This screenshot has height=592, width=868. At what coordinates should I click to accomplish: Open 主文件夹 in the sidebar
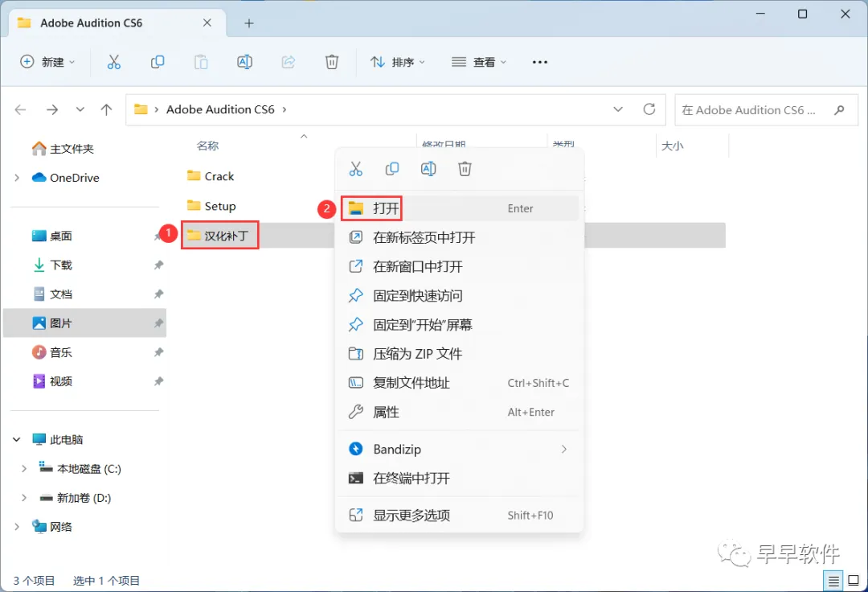(63, 149)
